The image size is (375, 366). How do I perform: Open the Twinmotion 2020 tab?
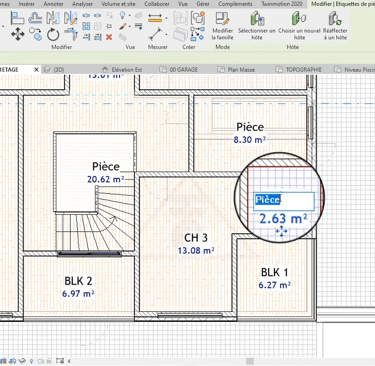point(282,4)
